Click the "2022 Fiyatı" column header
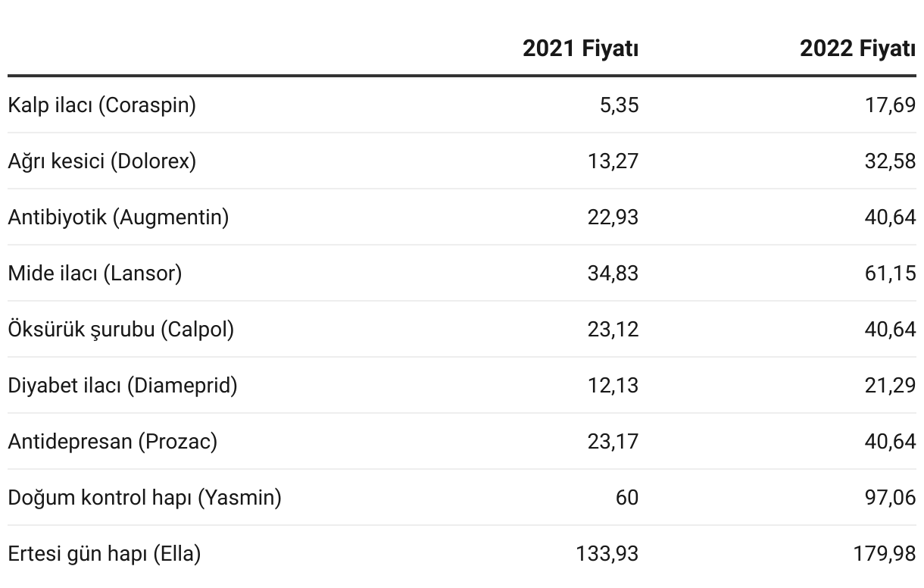Image resolution: width=924 pixels, height=588 pixels. click(x=857, y=49)
